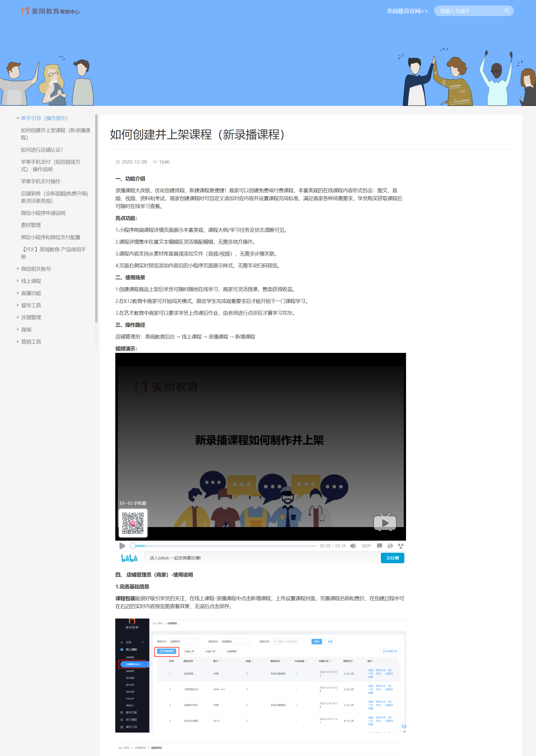Click the 美阅教育 logo in header
The width and height of the screenshot is (536, 756).
click(50, 11)
